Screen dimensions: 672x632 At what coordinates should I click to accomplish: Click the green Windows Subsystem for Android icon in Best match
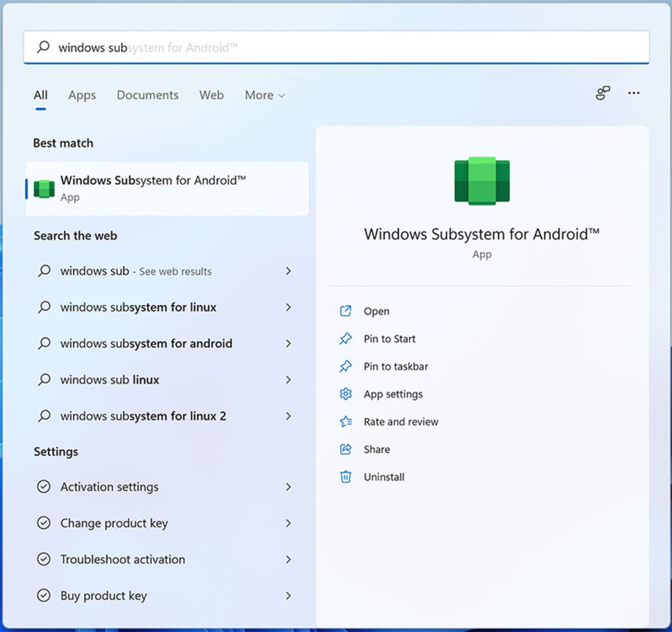click(44, 189)
